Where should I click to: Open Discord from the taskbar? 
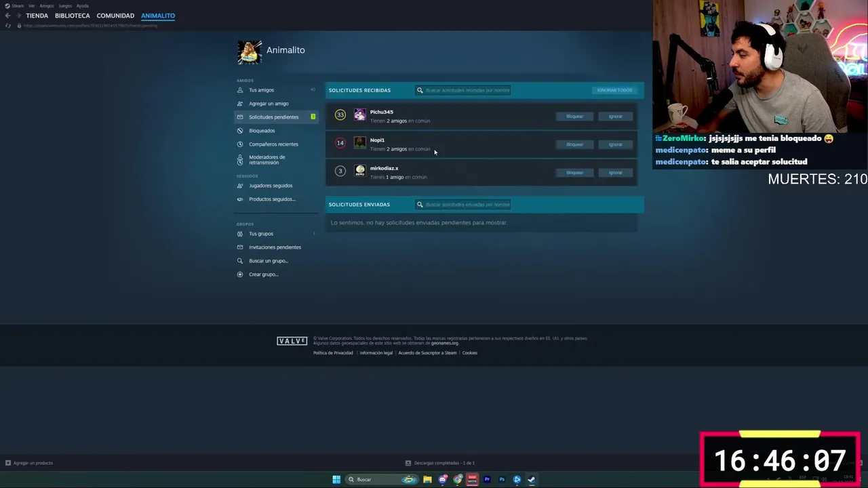coord(443,479)
